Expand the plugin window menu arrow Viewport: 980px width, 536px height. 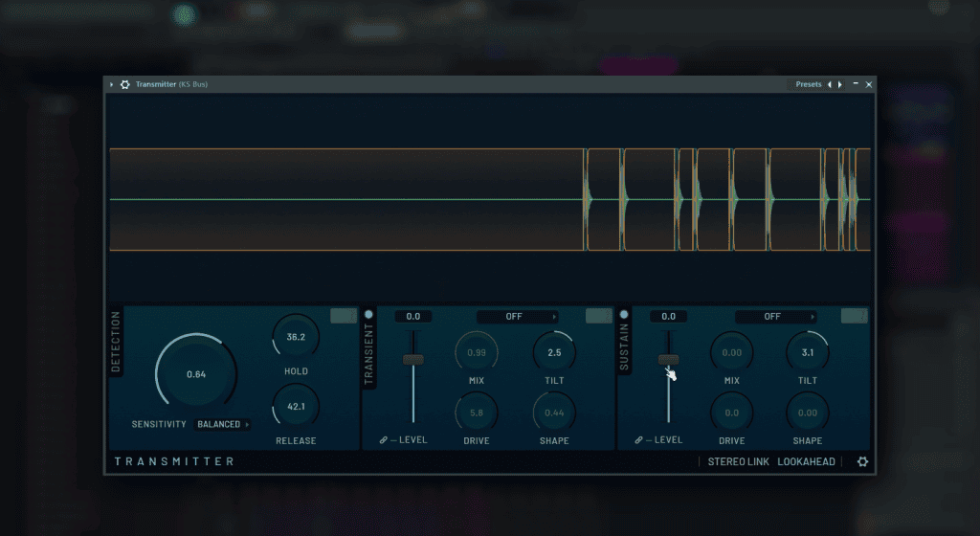tap(111, 84)
